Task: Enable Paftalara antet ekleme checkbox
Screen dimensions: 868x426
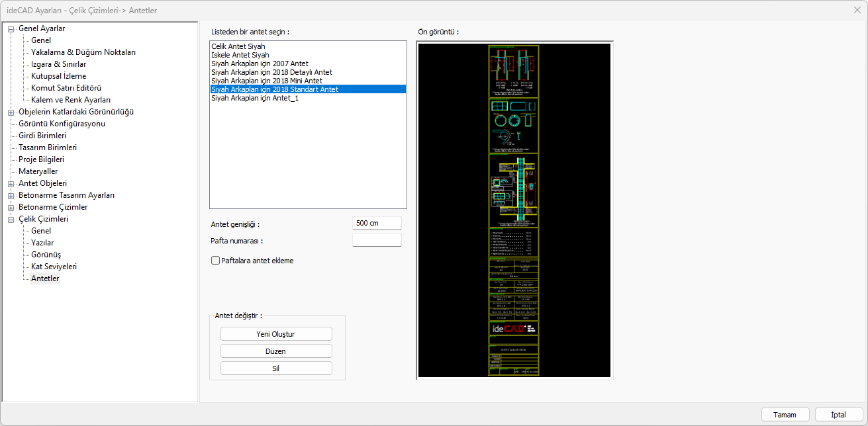Action: tap(215, 261)
